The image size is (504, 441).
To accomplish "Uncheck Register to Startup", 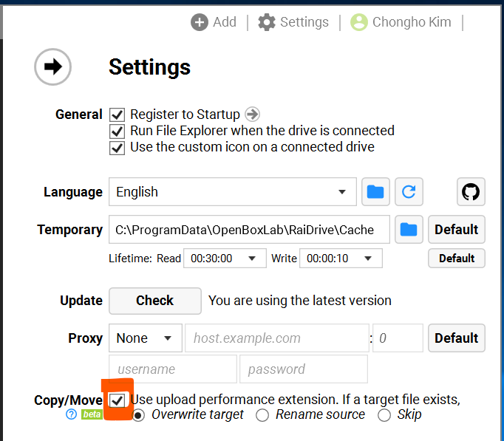I will 117,114.
